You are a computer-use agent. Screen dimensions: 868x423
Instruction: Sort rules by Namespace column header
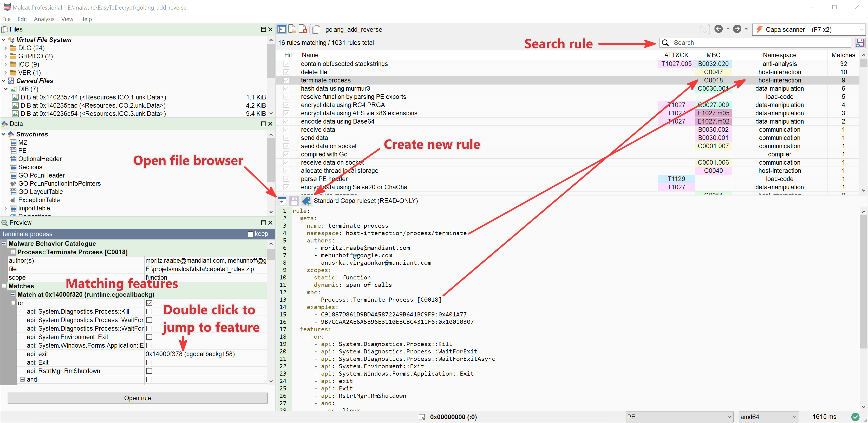[779, 55]
